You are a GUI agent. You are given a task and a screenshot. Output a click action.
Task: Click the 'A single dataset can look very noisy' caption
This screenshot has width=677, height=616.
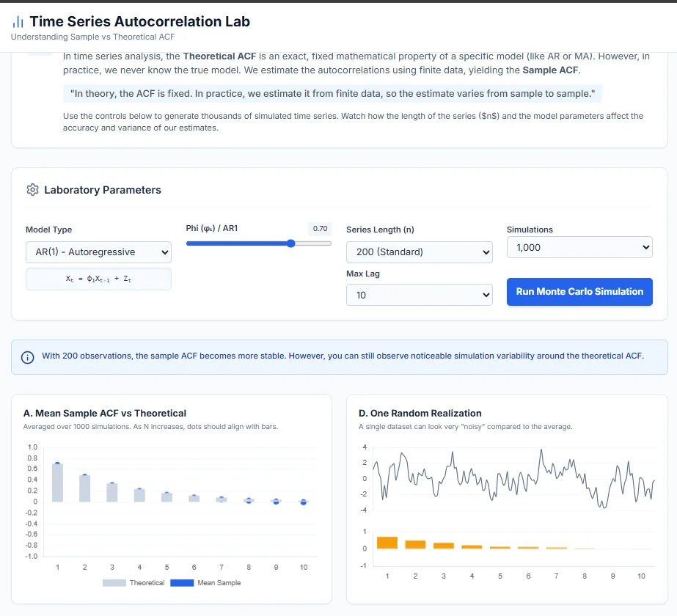point(466,427)
